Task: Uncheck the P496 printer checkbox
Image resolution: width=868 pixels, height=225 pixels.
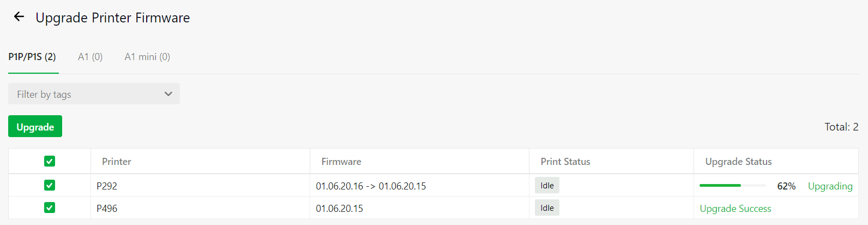Action: [50, 208]
